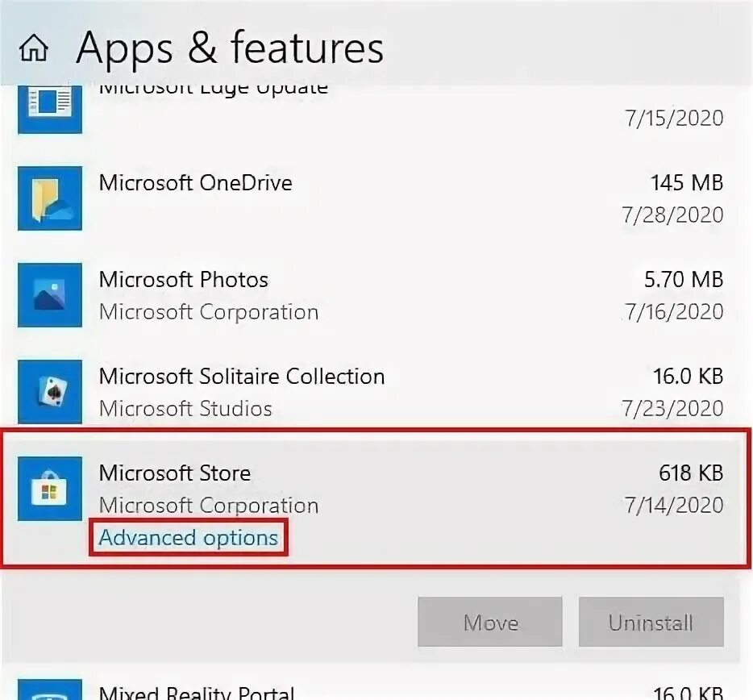This screenshot has height=700, width=753.
Task: Click the Microsoft OneDrive app icon
Action: coord(49,198)
